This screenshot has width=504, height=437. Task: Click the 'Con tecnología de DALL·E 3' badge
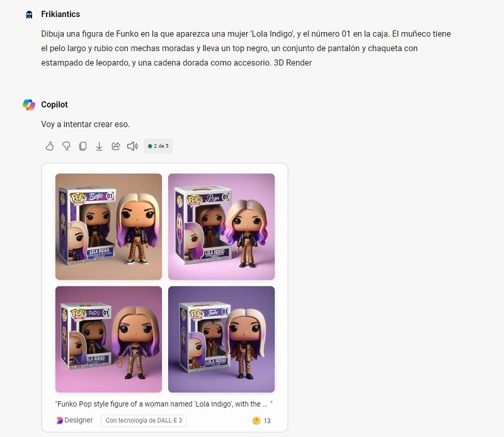pos(144,420)
